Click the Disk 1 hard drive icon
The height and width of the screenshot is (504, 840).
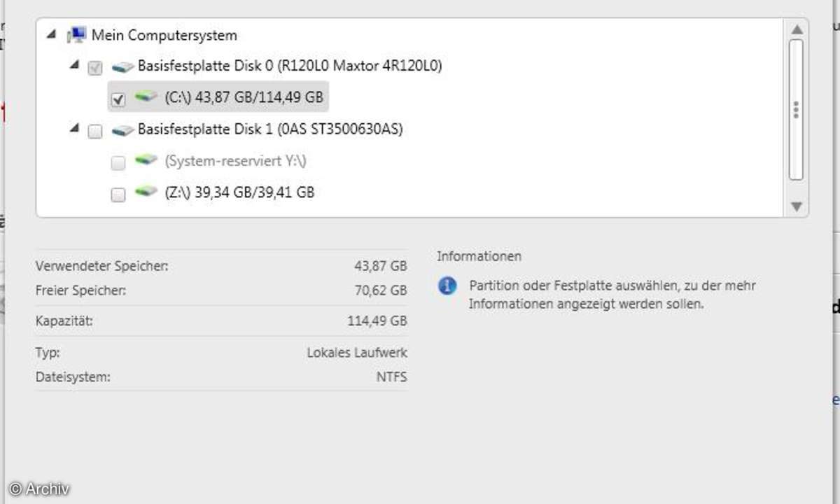click(x=123, y=130)
